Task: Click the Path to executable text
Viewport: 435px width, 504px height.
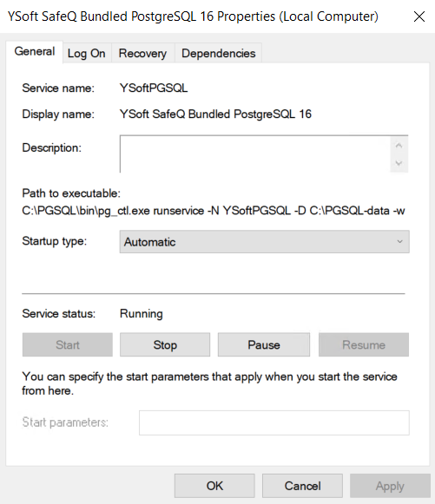Action: (214, 211)
